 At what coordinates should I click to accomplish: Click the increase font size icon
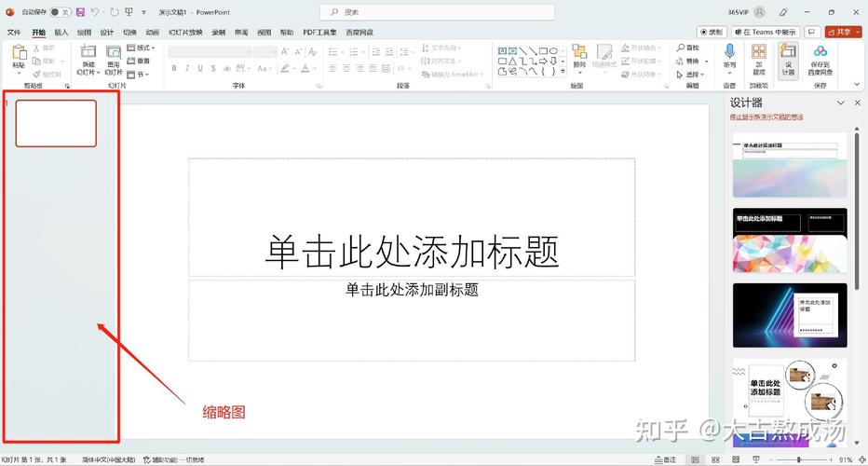(x=285, y=51)
